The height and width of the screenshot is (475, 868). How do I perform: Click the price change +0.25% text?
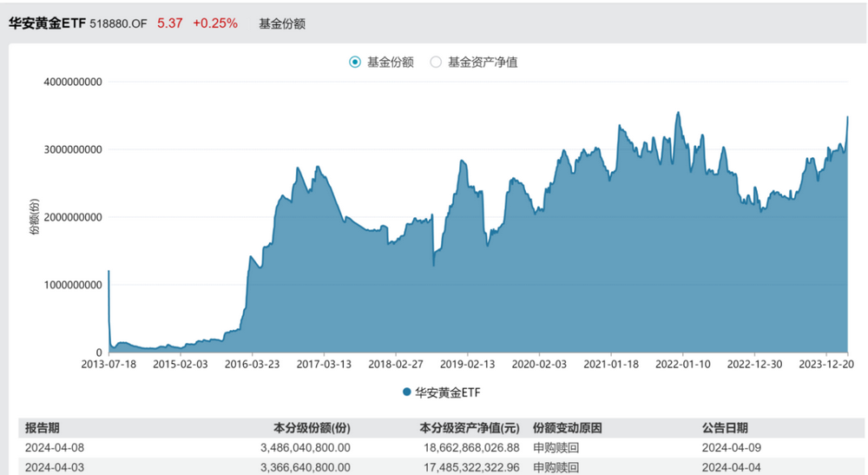tap(215, 23)
